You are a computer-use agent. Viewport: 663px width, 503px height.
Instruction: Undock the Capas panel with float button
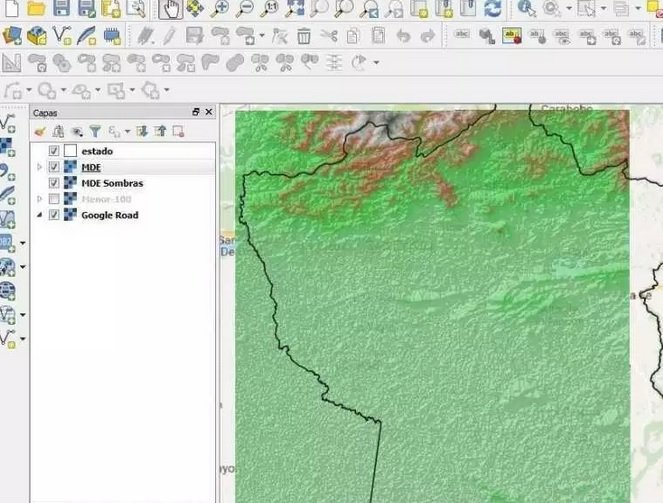point(196,113)
